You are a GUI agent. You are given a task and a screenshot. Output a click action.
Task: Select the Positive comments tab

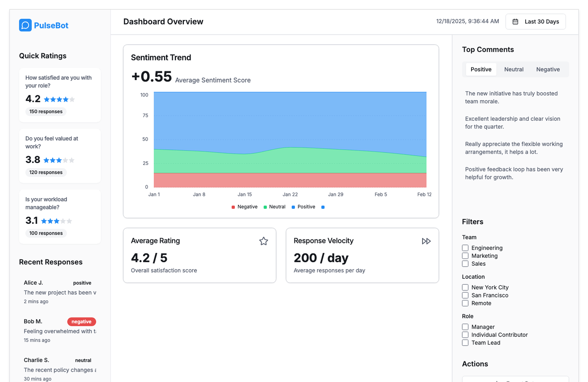coord(481,69)
